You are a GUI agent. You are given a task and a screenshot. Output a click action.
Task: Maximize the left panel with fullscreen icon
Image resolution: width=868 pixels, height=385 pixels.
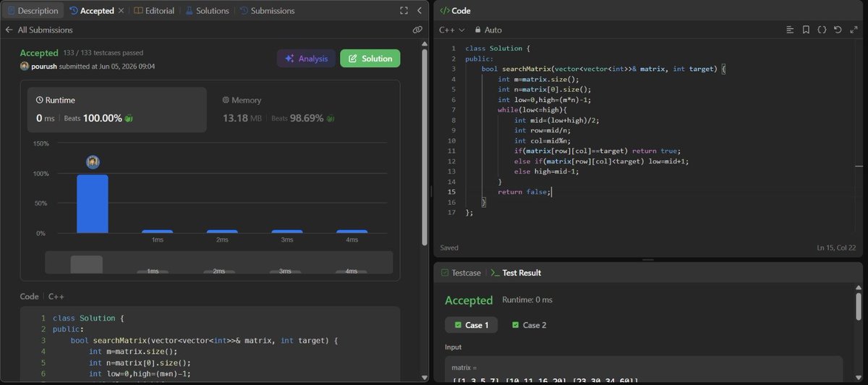404,11
